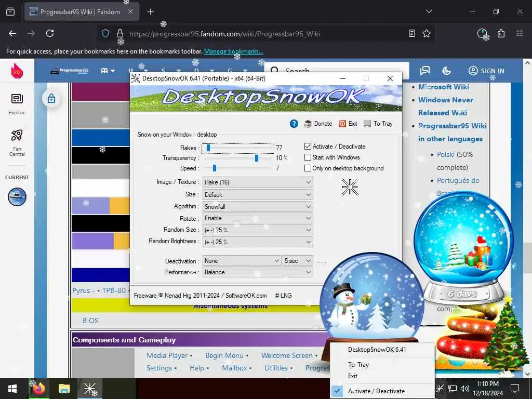Open the Media Player wiki link
The width and height of the screenshot is (532, 399).
(x=167, y=355)
